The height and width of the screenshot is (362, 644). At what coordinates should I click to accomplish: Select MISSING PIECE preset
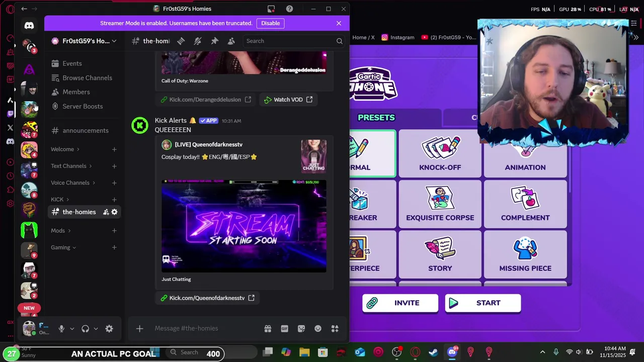pos(525,254)
